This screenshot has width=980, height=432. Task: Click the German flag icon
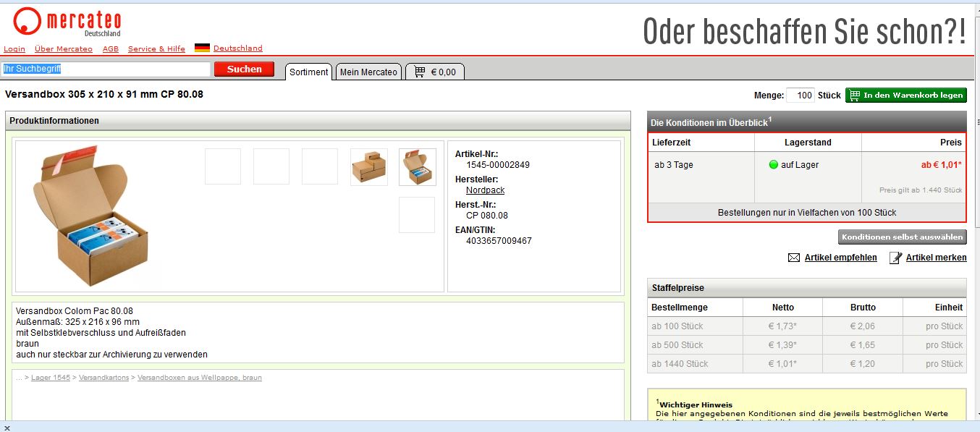tap(202, 48)
